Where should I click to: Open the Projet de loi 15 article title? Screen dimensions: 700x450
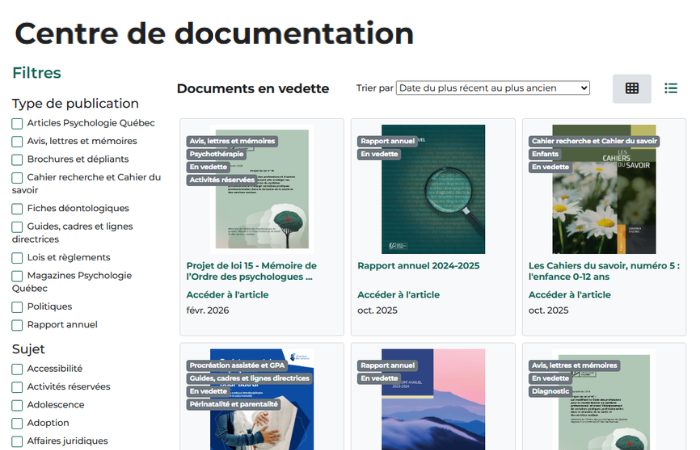[x=251, y=271]
